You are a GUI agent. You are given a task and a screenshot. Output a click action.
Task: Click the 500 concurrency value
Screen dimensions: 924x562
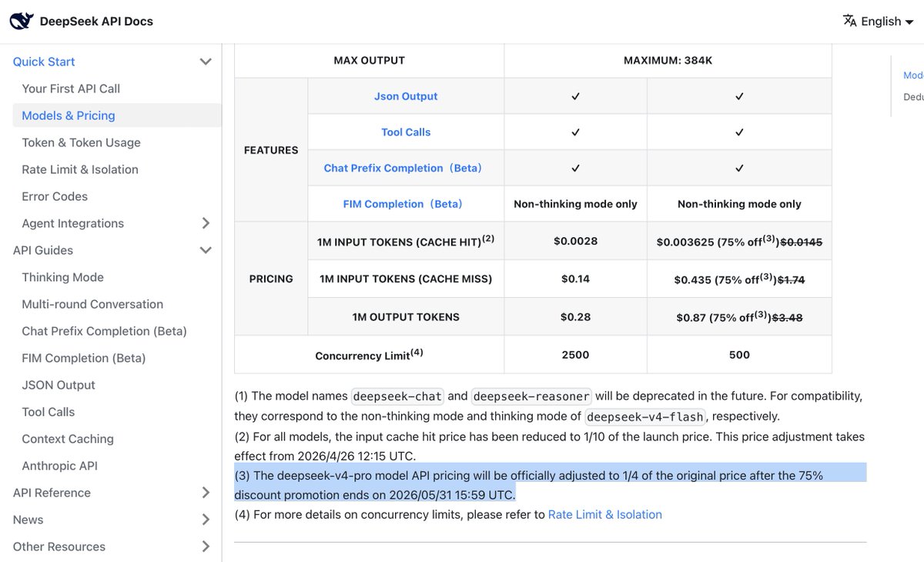(739, 355)
